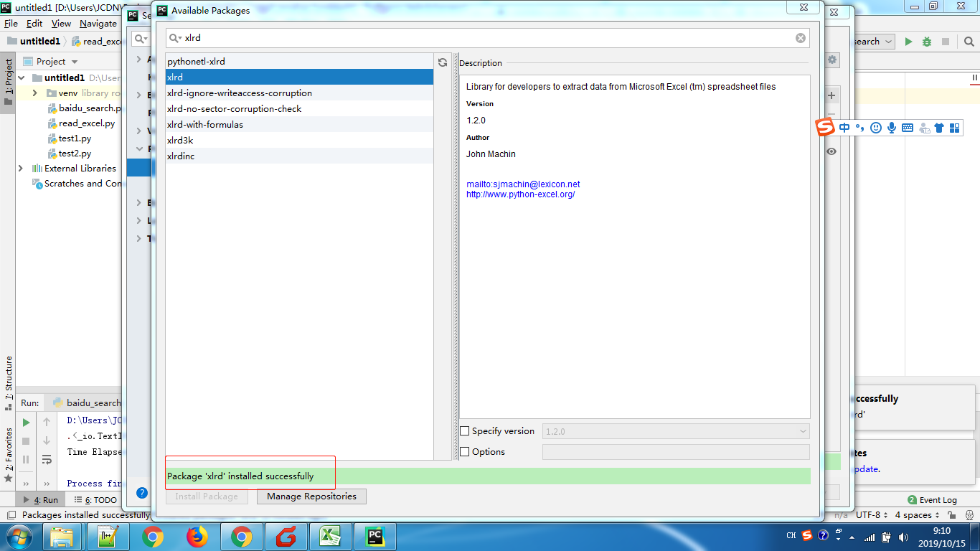Toggle the Sogou punctuation mode icon
Viewport: 980px width, 551px height.
pyautogui.click(x=859, y=128)
